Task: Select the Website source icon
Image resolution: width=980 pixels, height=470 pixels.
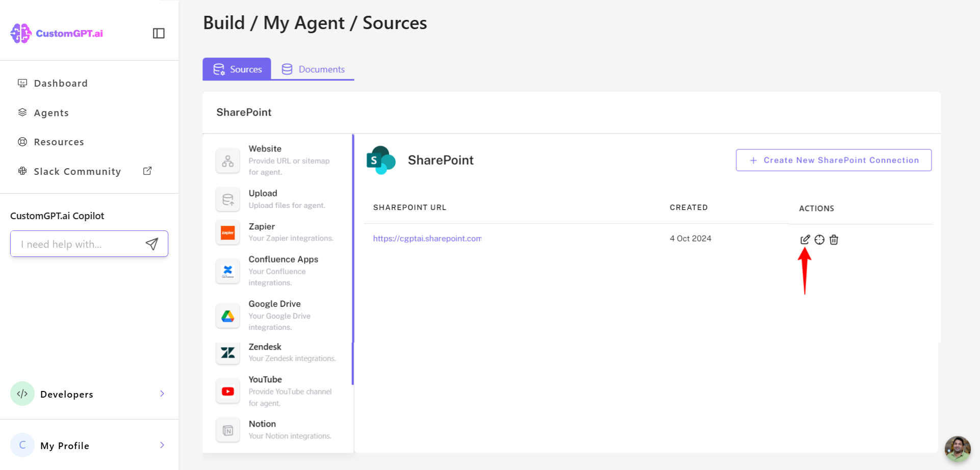Action: coord(228,161)
